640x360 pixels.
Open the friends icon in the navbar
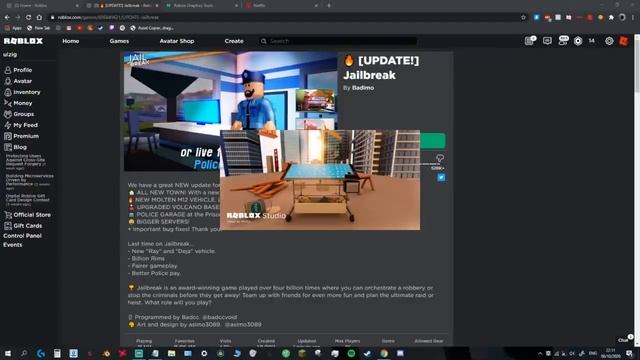coord(563,40)
